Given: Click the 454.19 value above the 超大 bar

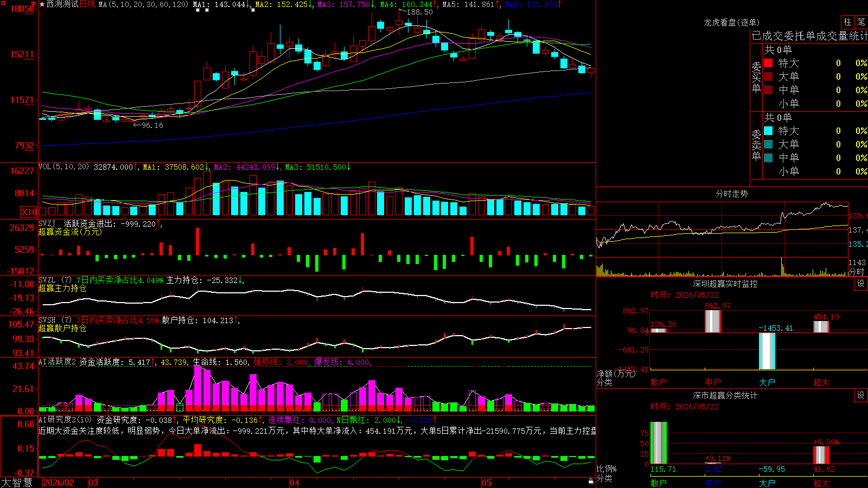Looking at the screenshot, I should click(x=826, y=317).
